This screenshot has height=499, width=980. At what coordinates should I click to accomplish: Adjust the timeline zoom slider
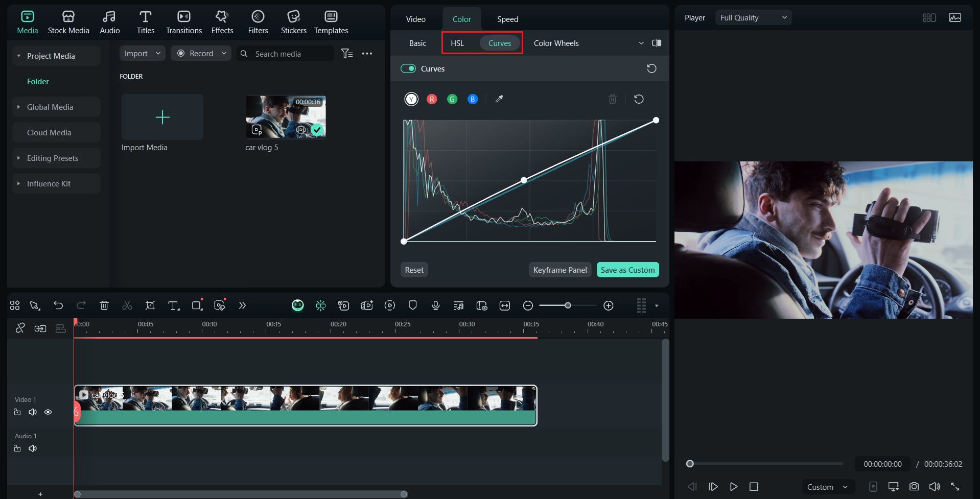568,305
